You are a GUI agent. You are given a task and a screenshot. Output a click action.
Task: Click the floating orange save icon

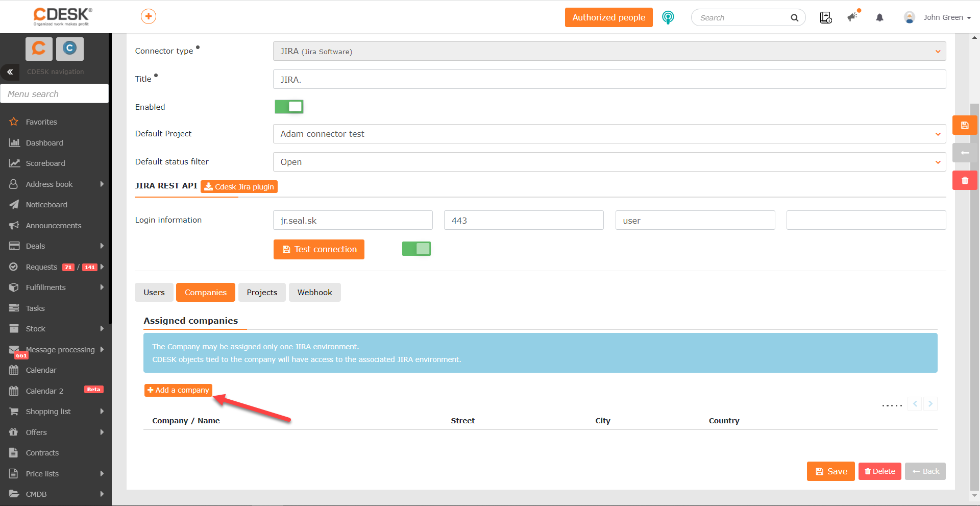pyautogui.click(x=965, y=125)
